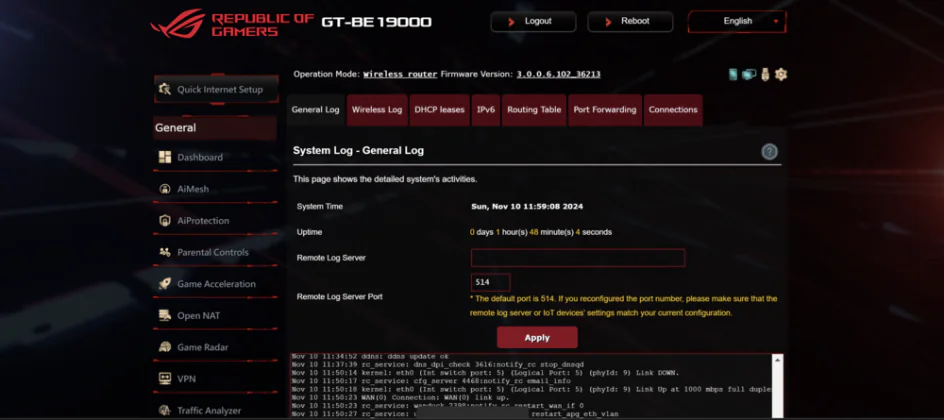Click the Game Acceleration rocket icon

(x=164, y=284)
